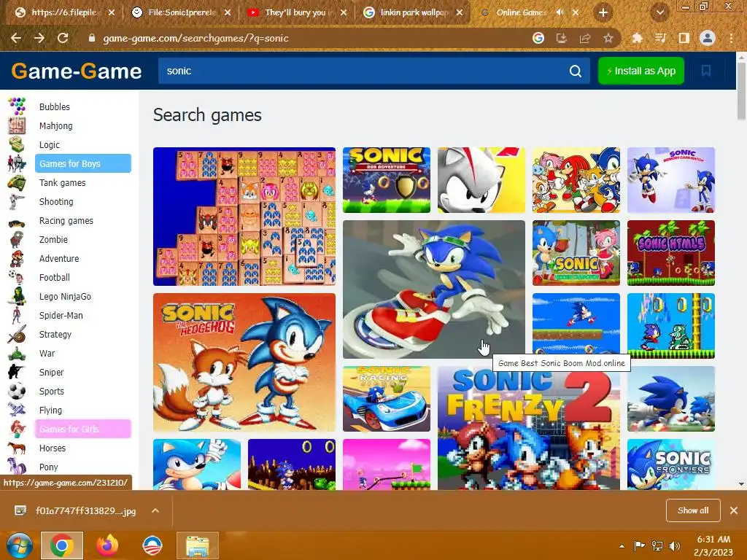Switch to the linkin park wallpaper tab
Image resolution: width=747 pixels, height=560 pixels.
click(x=413, y=12)
